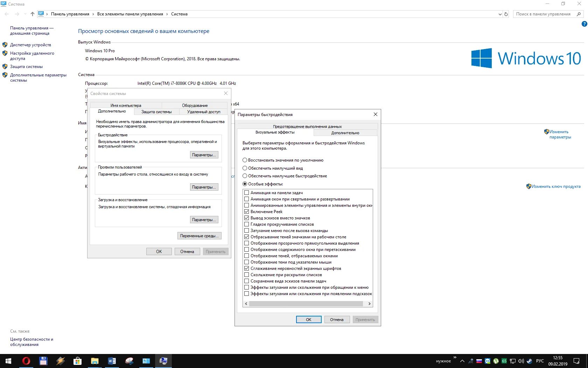Expand breadcrumb arrow after 'Панель управления'
The image size is (588, 368).
(93, 14)
